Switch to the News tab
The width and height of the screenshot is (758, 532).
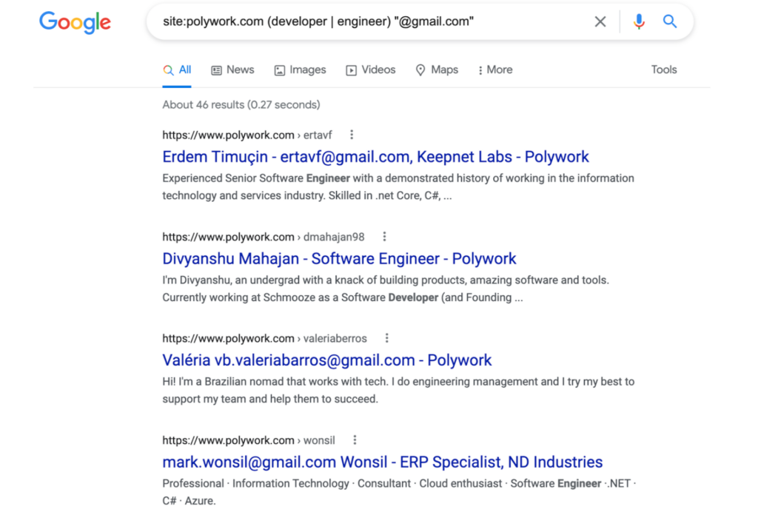232,70
